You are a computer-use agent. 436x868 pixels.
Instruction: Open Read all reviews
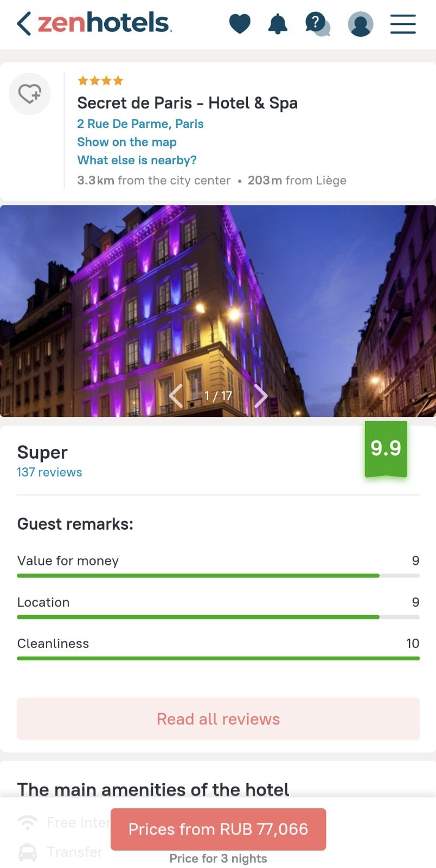point(218,719)
